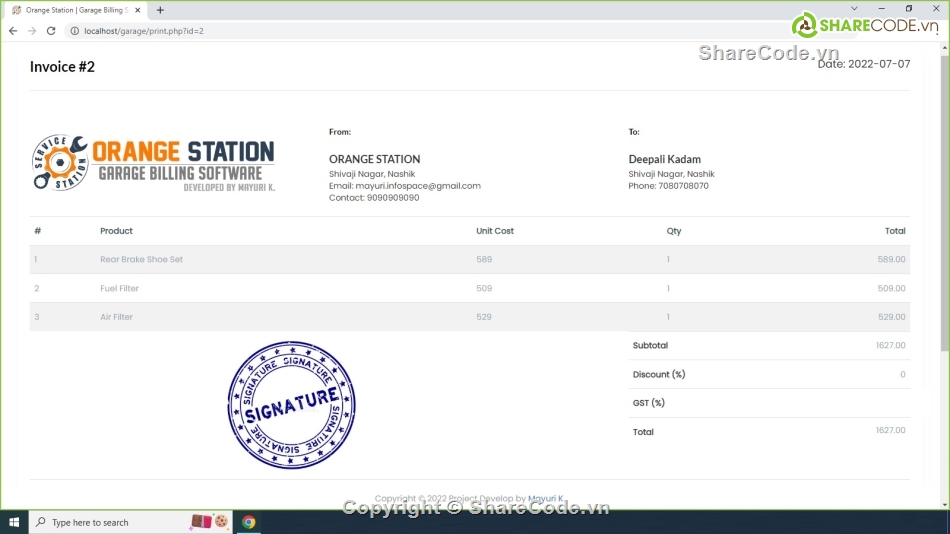This screenshot has width=950, height=534.
Task: Click the page vertical scrollbar thumb
Action: [945, 203]
